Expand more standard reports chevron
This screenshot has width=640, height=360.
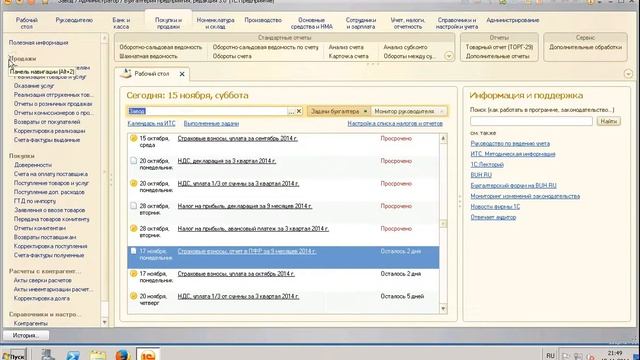[x=449, y=56]
